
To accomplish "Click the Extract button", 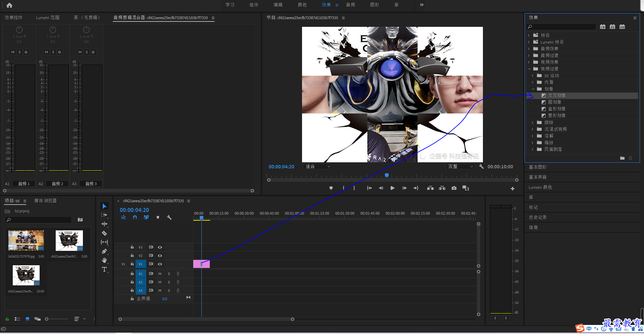I will point(442,188).
